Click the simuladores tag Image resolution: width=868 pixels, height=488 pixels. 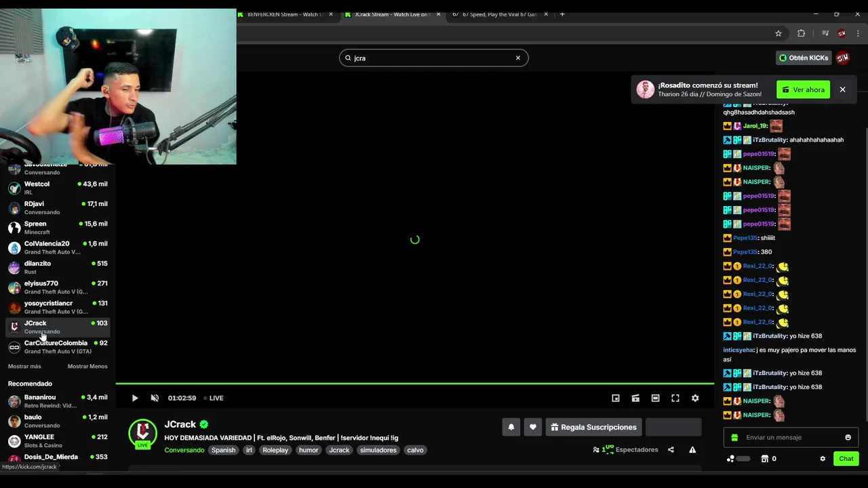(378, 450)
